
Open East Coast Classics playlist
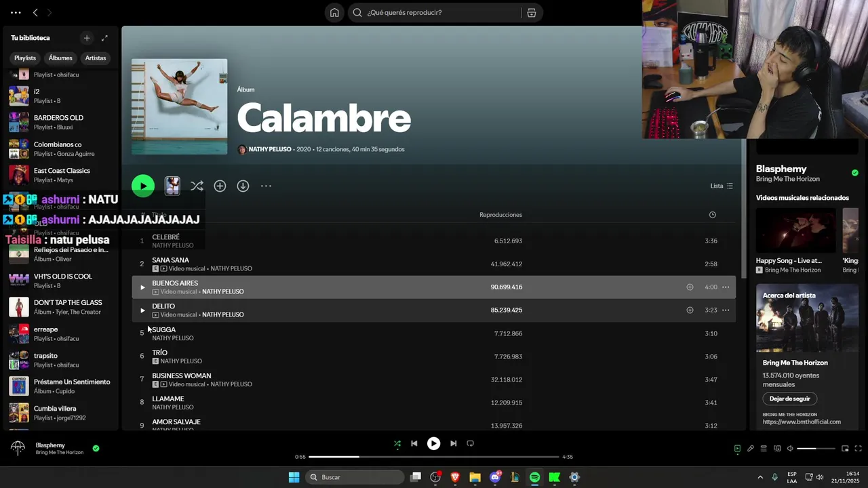61,175
